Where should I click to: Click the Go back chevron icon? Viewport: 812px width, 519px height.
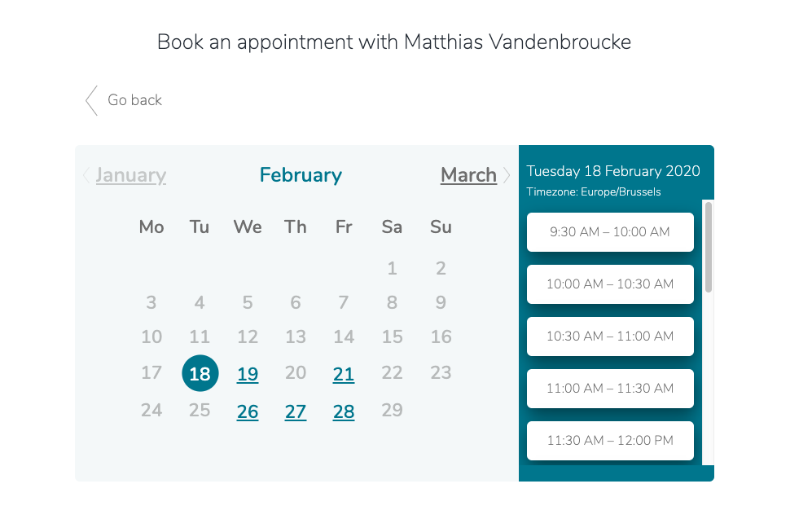(92, 100)
